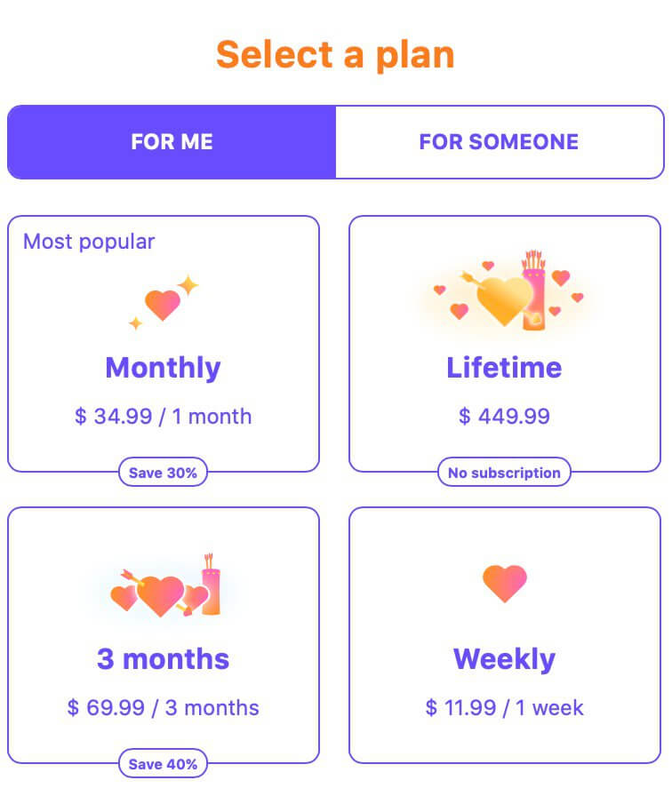Switch to the FOR ME tab
The height and width of the screenshot is (812, 672).
(172, 142)
